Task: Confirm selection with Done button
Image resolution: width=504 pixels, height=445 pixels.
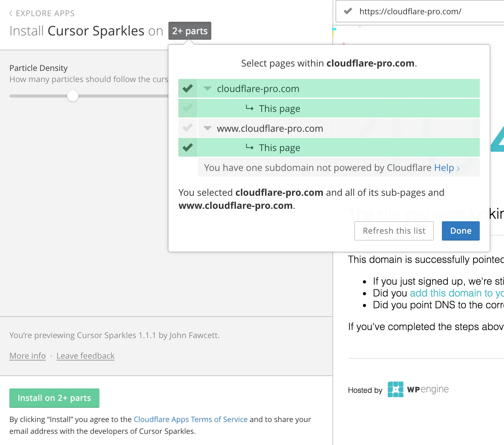Action: tap(461, 231)
